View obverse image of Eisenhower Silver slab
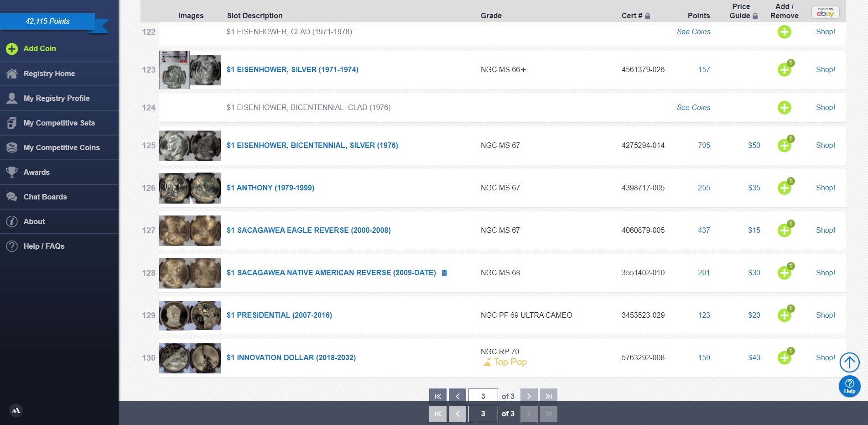Image resolution: width=868 pixels, height=425 pixels. pos(174,70)
